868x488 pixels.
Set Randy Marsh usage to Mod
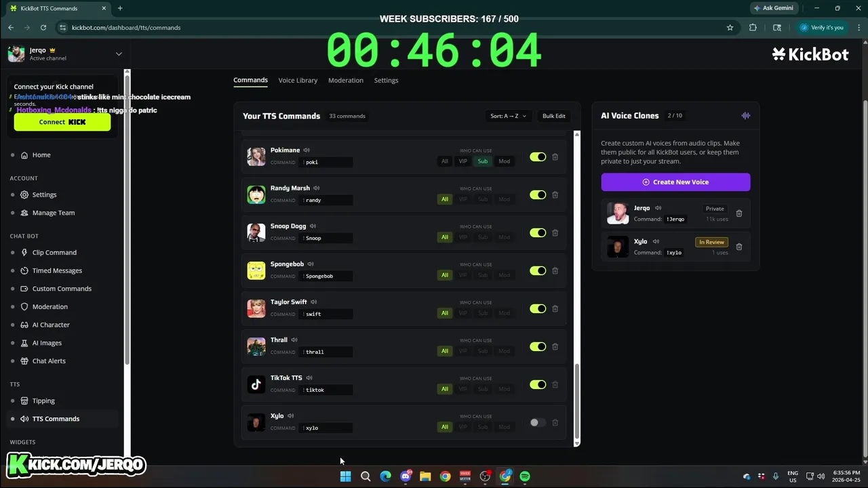click(x=504, y=199)
